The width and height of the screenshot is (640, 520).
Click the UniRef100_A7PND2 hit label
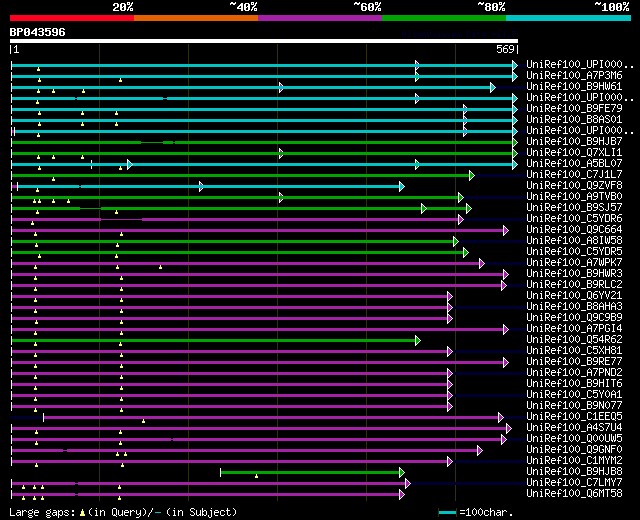[x=574, y=373]
